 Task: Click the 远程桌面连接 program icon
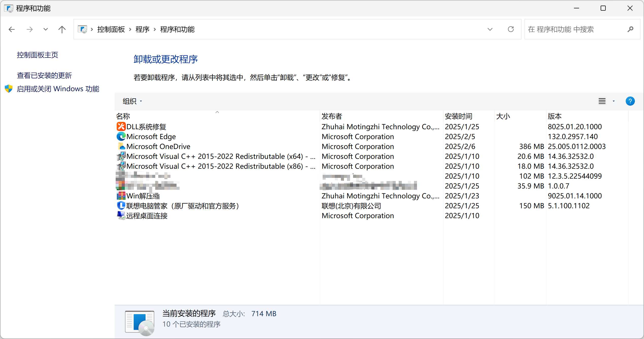pyautogui.click(x=121, y=216)
